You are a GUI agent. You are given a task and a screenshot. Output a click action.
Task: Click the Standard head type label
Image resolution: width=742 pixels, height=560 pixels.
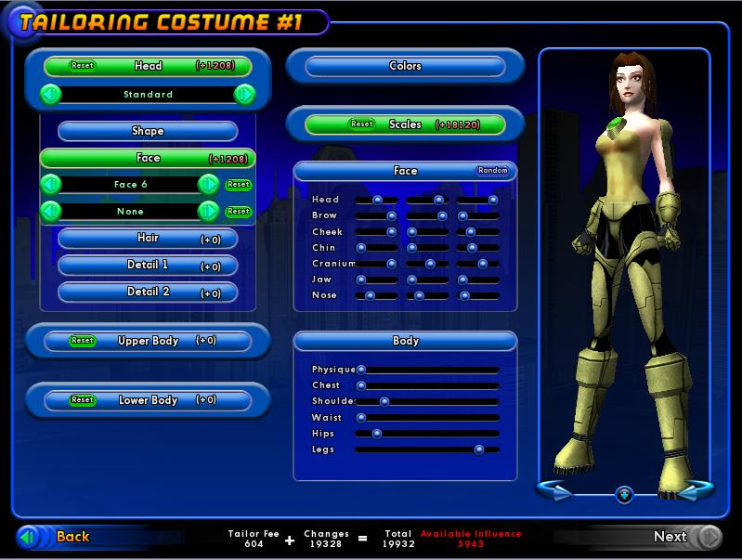(x=148, y=94)
